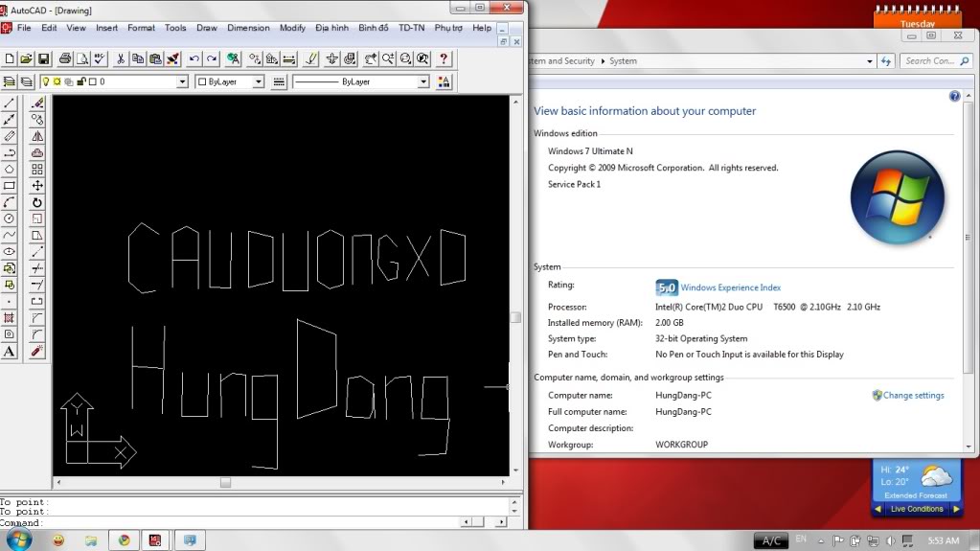Click the 5:53 AM taskbar clock
Viewport: 980px width, 551px height.
coord(944,541)
